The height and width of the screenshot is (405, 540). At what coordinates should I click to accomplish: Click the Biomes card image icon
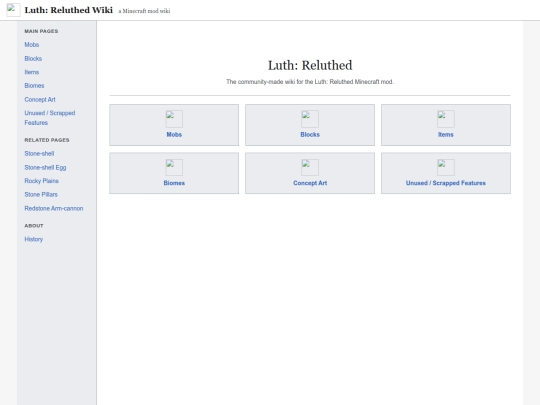pos(174,167)
